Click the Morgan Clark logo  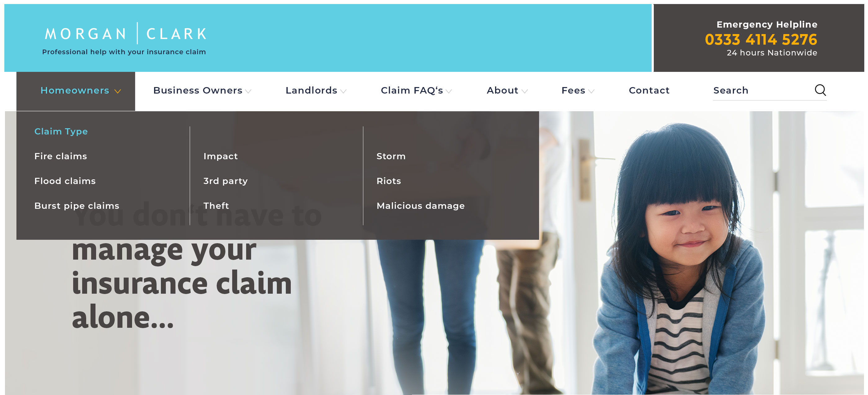(x=126, y=33)
